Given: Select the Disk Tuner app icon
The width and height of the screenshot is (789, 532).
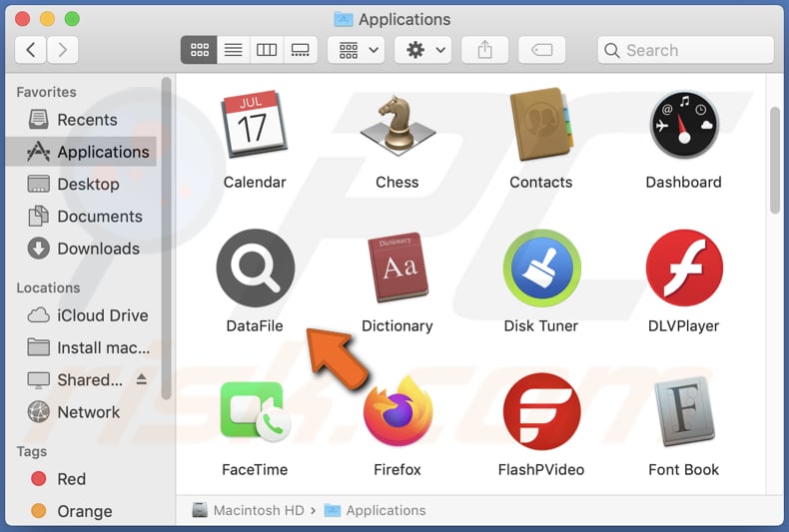Looking at the screenshot, I should (x=541, y=268).
